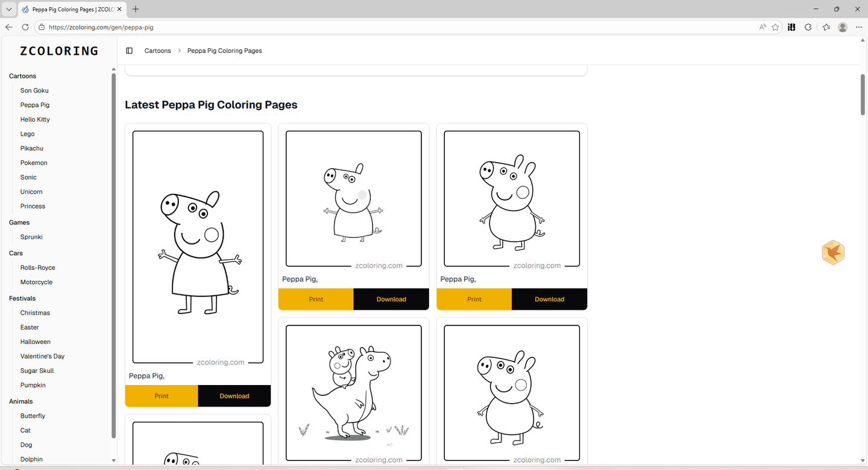Click the Peppa Pig Coloring Pages breadcrumb
The height and width of the screenshot is (470, 868).
pos(225,51)
